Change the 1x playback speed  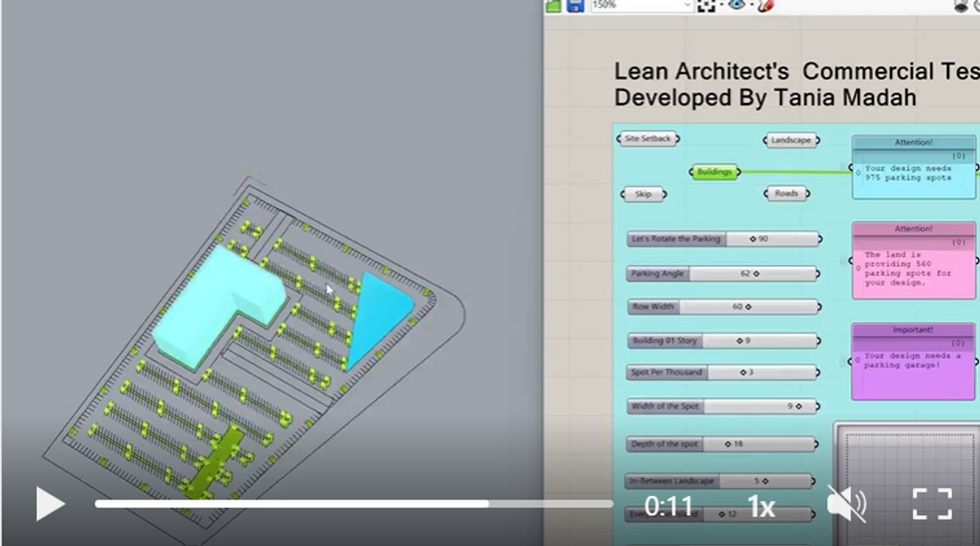tap(761, 507)
